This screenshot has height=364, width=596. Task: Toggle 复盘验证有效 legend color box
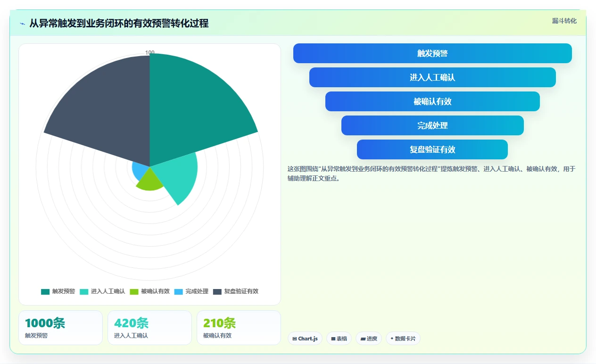click(217, 291)
